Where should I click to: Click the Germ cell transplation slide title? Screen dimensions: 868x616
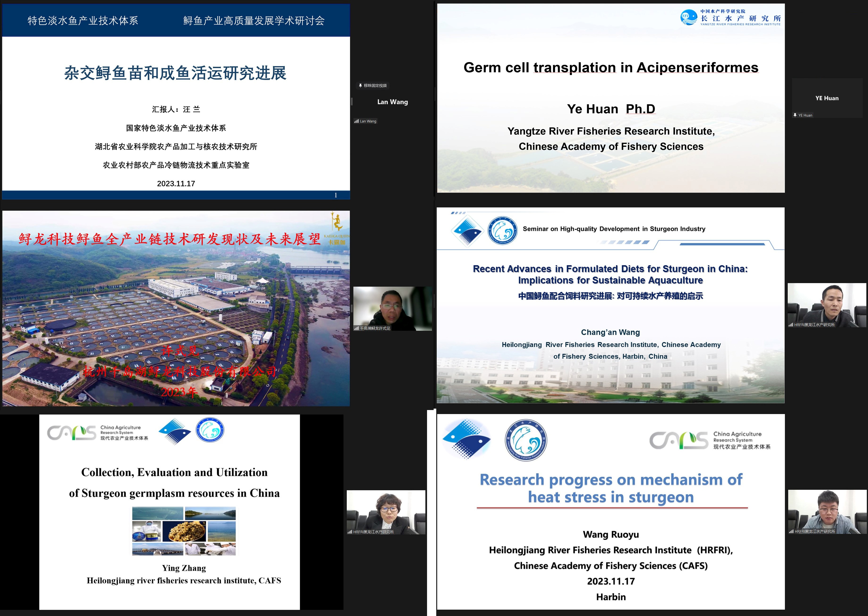(611, 67)
